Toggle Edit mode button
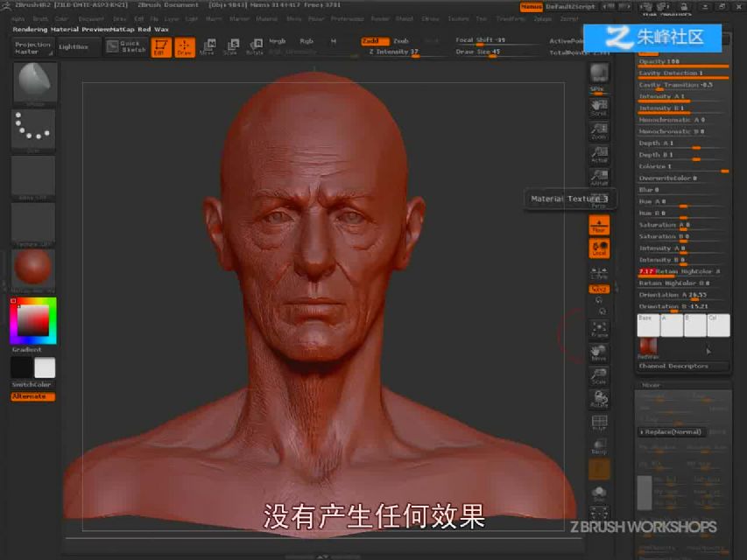 pyautogui.click(x=161, y=47)
